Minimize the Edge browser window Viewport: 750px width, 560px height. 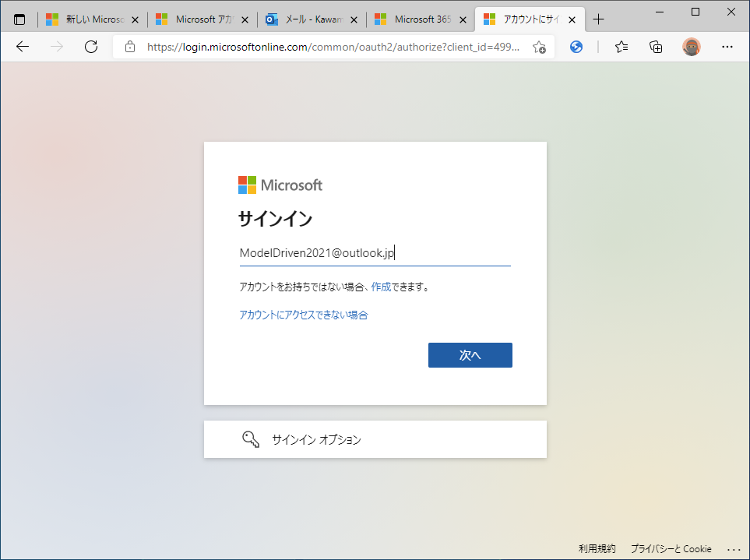click(x=660, y=12)
